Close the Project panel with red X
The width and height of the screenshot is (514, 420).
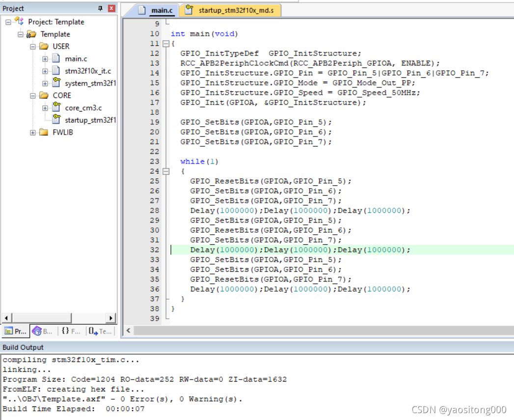coord(111,8)
